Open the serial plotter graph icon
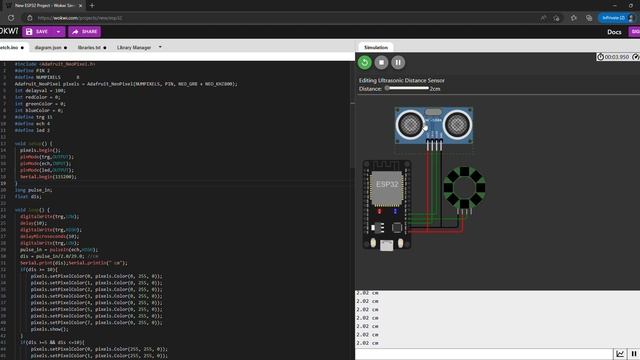The image size is (640, 360). pyautogui.click(x=620, y=354)
